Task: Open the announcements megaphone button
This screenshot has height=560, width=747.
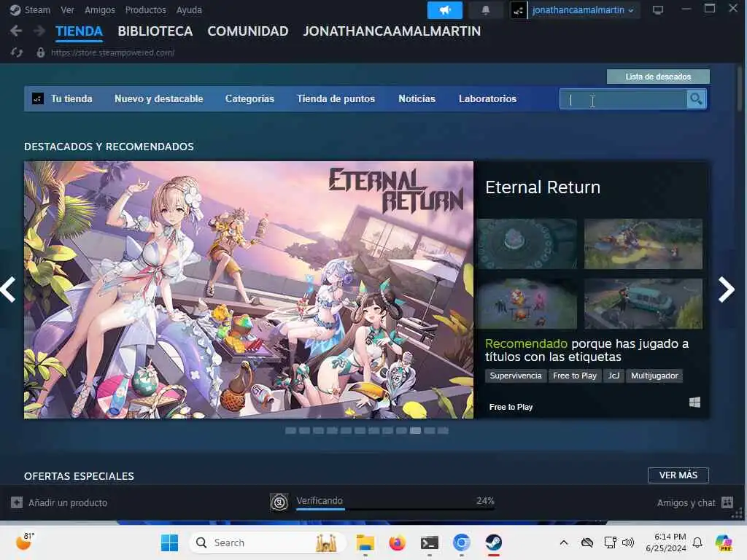Action: (444, 10)
